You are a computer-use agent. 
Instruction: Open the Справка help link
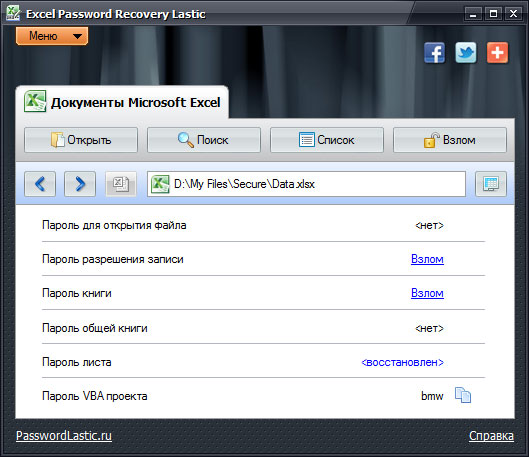pyautogui.click(x=491, y=436)
